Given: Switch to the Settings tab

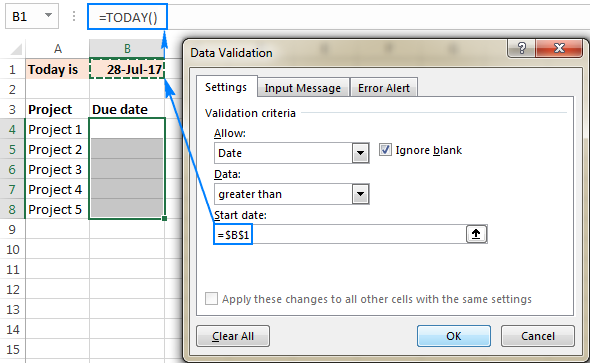Looking at the screenshot, I should (x=226, y=87).
